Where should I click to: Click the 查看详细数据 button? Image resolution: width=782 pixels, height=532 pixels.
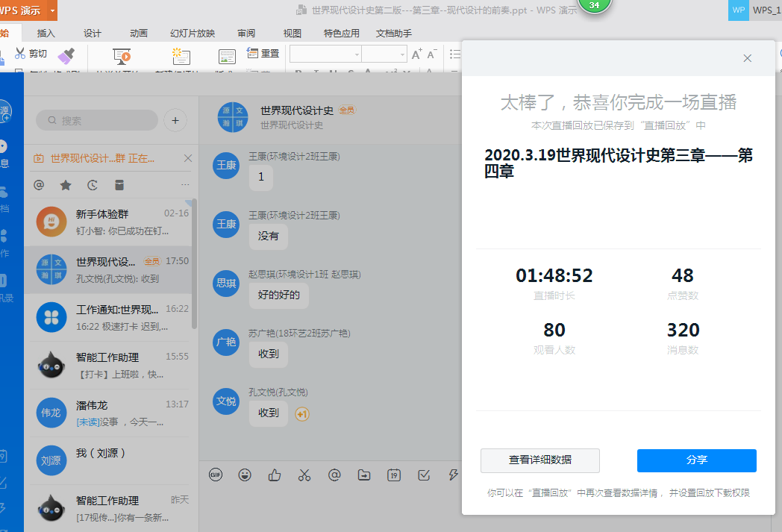click(x=540, y=460)
